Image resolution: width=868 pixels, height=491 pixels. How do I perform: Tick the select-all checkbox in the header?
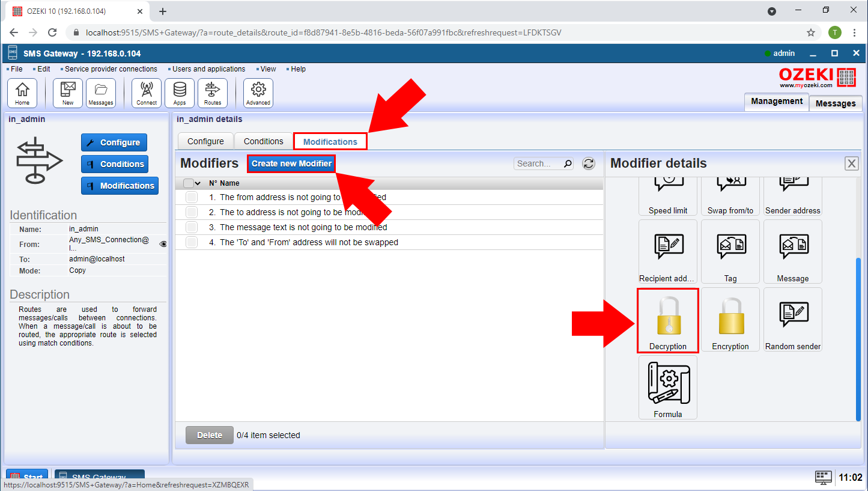(189, 183)
